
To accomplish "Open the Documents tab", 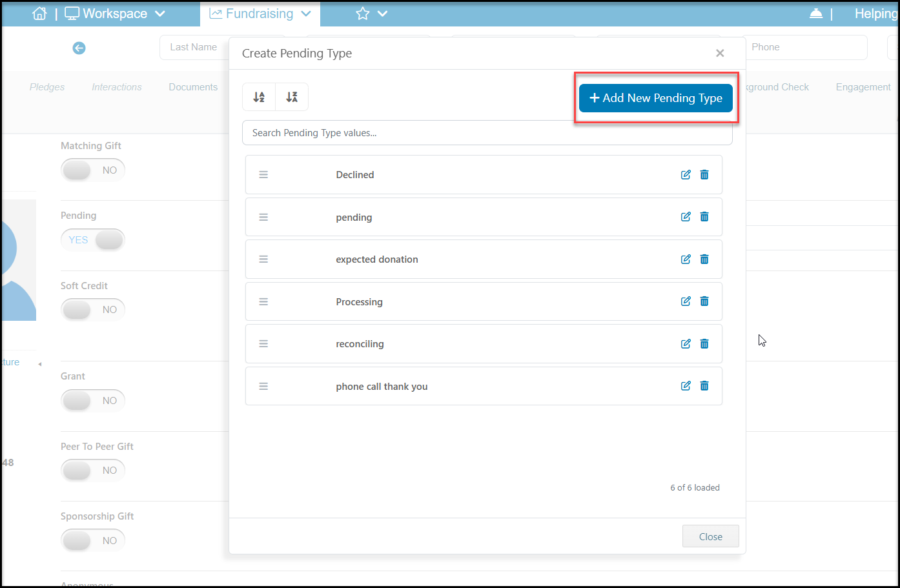I will point(193,87).
